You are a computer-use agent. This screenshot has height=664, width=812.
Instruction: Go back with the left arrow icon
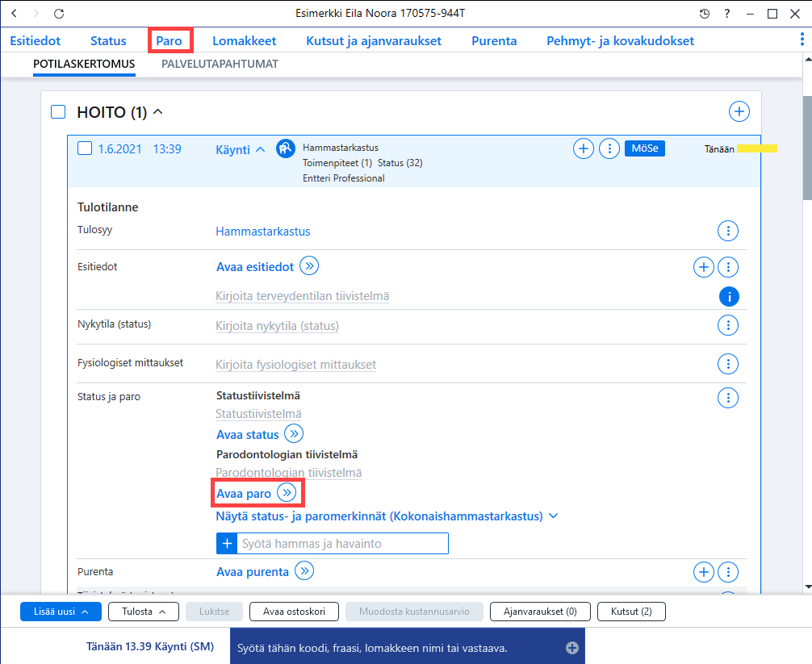14,14
